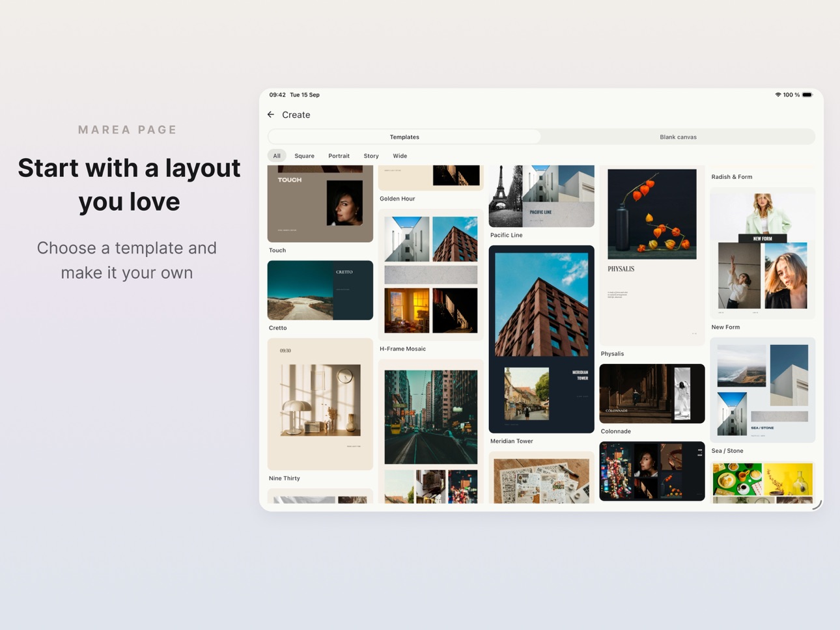
Task: Open the Sea / Stone template
Action: pyautogui.click(x=763, y=390)
